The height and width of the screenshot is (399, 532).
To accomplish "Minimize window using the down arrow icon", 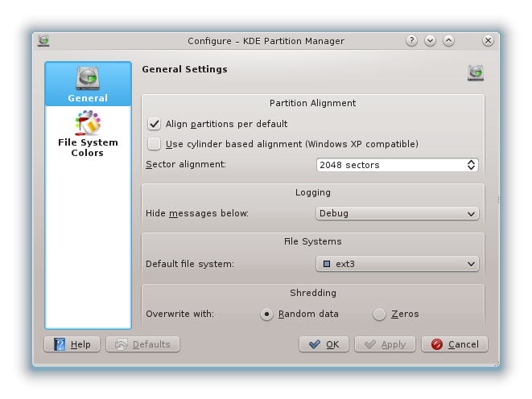I will (430, 40).
